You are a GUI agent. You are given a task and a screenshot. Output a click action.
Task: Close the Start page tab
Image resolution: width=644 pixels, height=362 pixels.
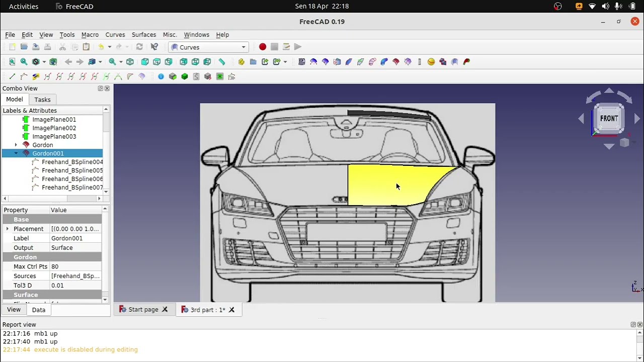pyautogui.click(x=165, y=310)
